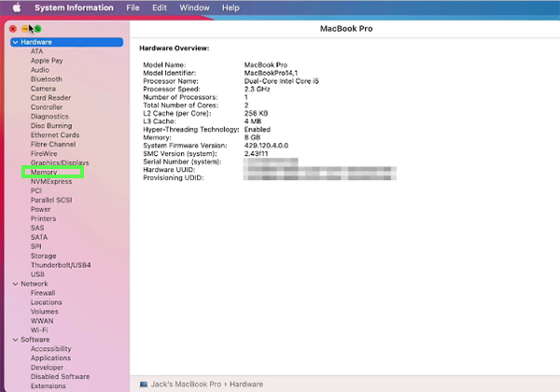Open the Edit menu
The width and height of the screenshot is (560, 392).
(x=160, y=7)
